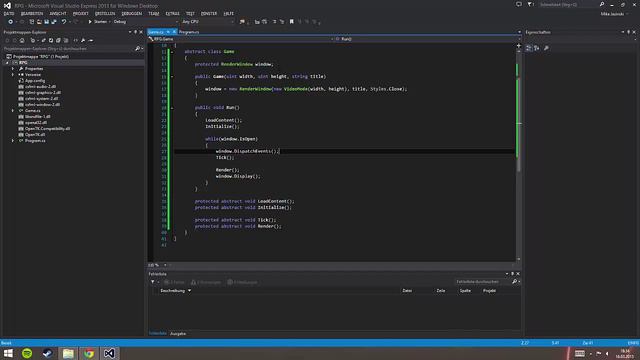Click the Save file toolbar icon
This screenshot has height=360, width=640.
coord(47,22)
